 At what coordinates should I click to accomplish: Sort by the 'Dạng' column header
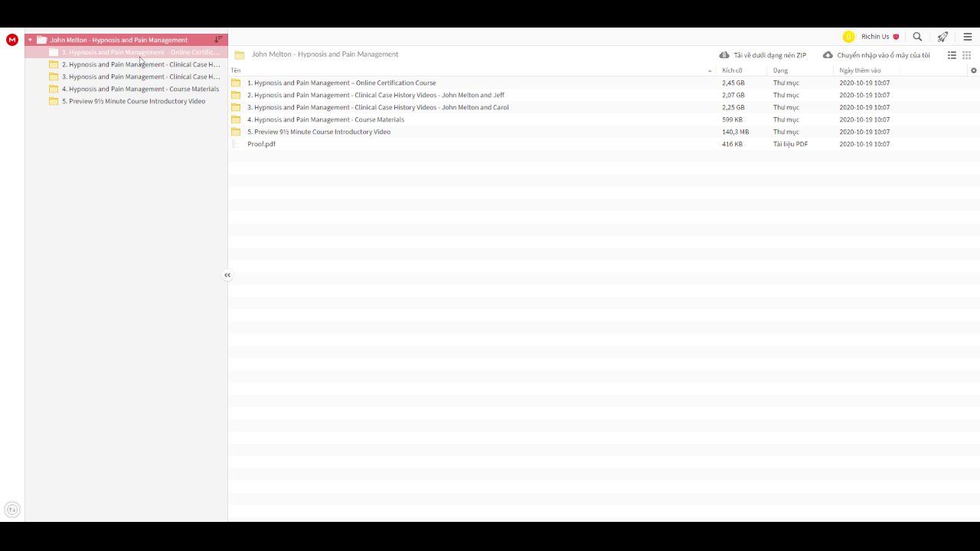pos(780,70)
